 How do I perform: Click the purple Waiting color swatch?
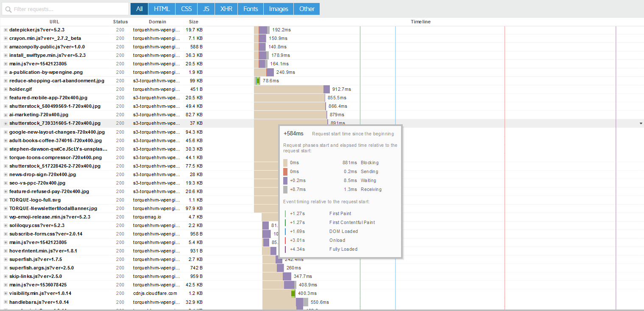point(285,181)
